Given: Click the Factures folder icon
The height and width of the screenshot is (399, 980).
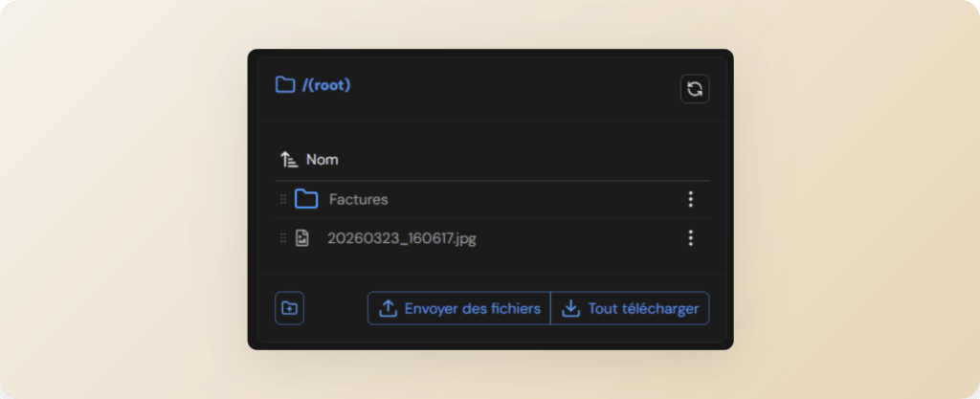Looking at the screenshot, I should pos(306,199).
